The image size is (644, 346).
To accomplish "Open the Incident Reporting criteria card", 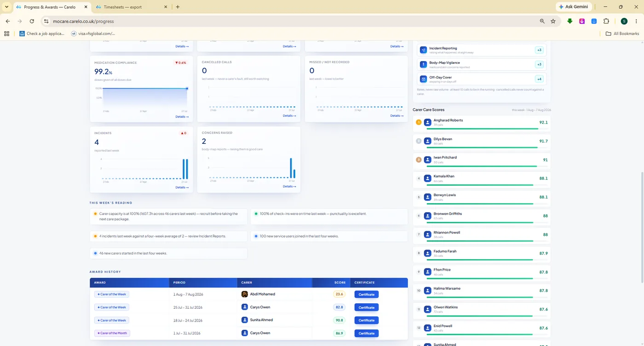I will (482, 50).
